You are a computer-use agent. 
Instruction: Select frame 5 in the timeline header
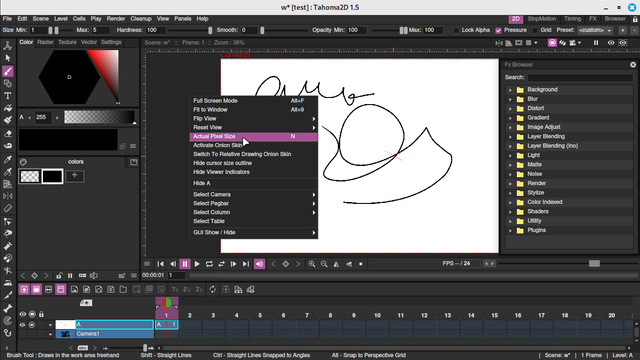click(260, 315)
